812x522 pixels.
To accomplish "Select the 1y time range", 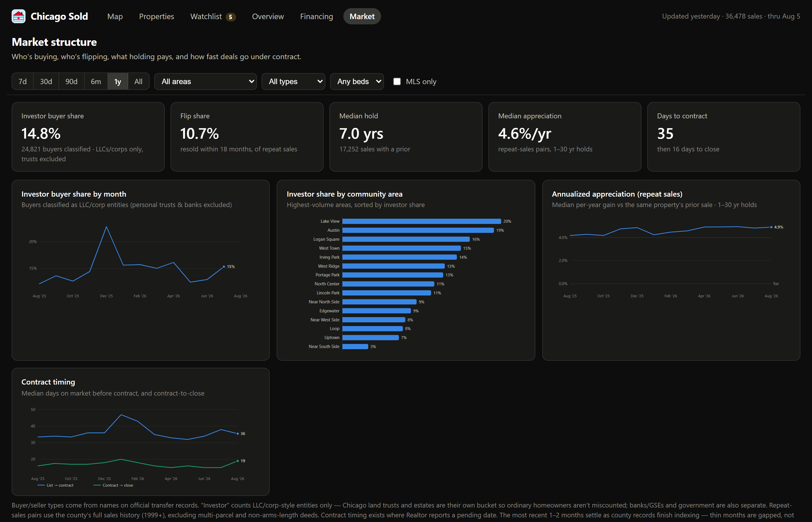I will (x=118, y=81).
